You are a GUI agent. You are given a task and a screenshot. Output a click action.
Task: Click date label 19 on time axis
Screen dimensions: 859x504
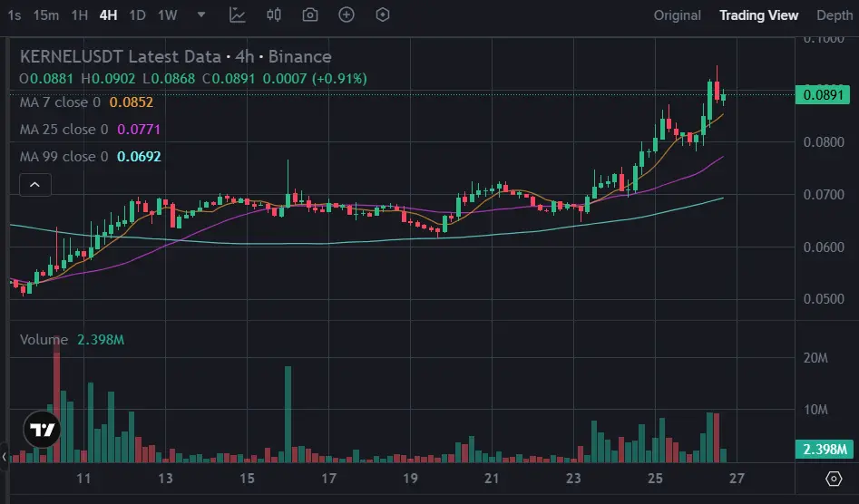(410, 479)
